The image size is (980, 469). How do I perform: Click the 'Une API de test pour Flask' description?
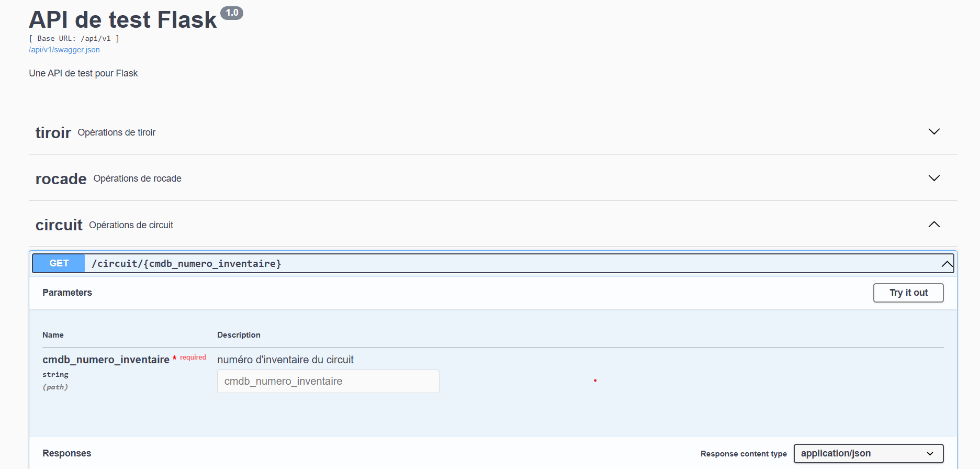(x=83, y=73)
